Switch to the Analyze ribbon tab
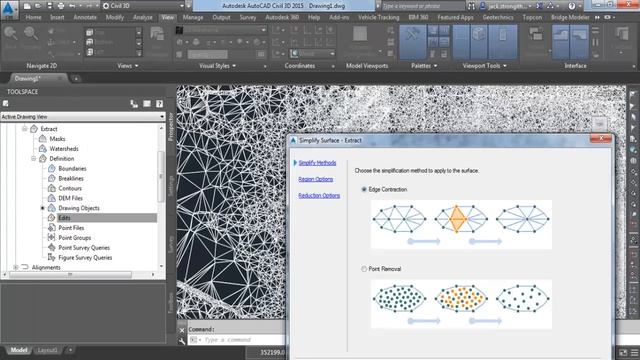The width and height of the screenshot is (640, 360). 142,18
